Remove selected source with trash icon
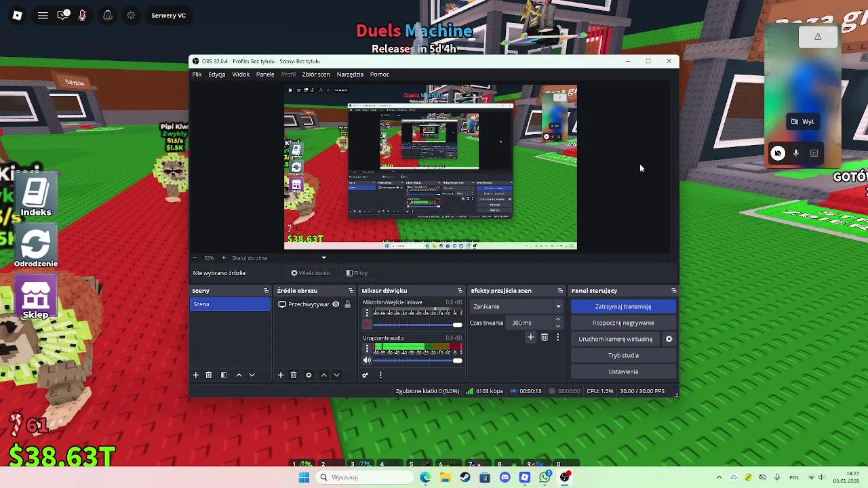The width and height of the screenshot is (868, 488). tap(294, 375)
